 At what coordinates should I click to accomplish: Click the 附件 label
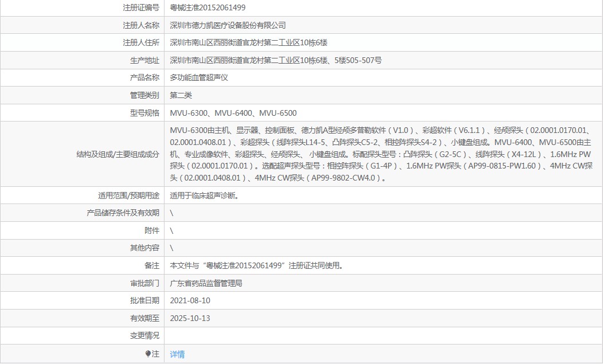coord(152,230)
